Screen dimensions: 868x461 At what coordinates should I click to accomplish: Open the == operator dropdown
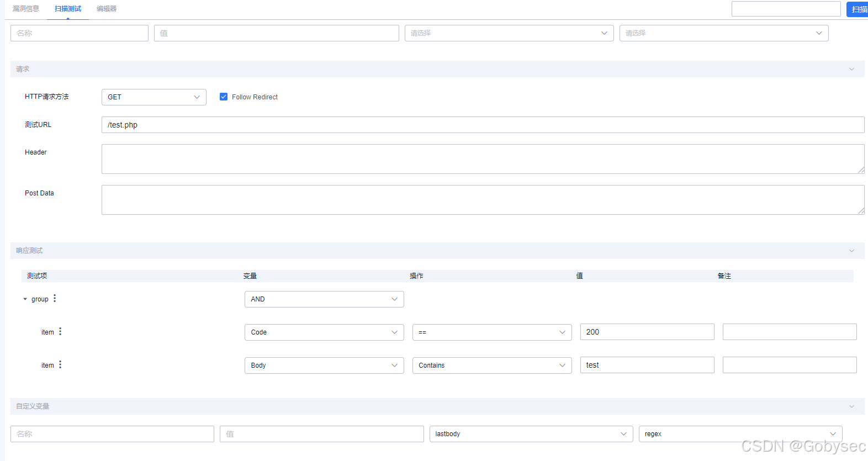coord(492,332)
